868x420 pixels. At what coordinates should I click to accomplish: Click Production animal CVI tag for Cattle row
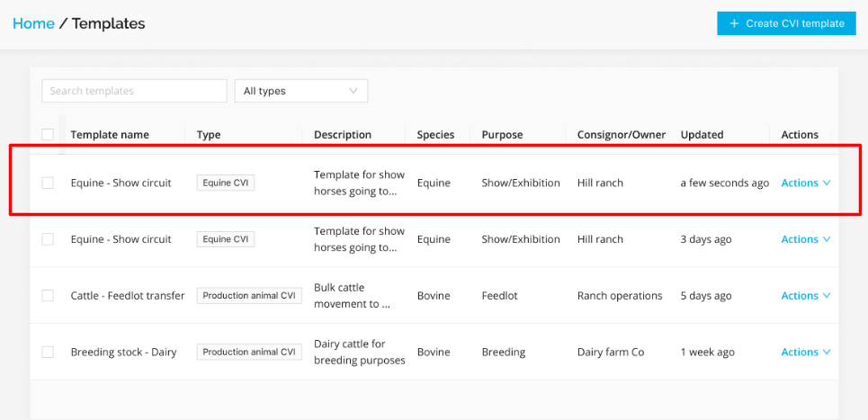[248, 296]
